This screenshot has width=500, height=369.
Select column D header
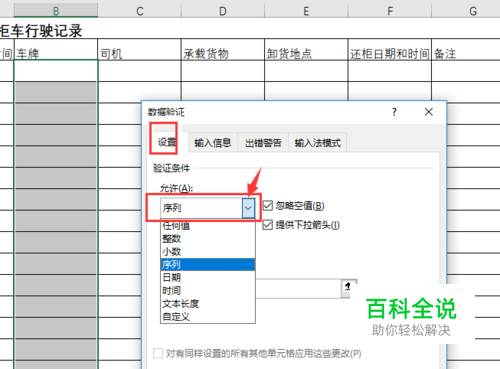[x=223, y=11]
